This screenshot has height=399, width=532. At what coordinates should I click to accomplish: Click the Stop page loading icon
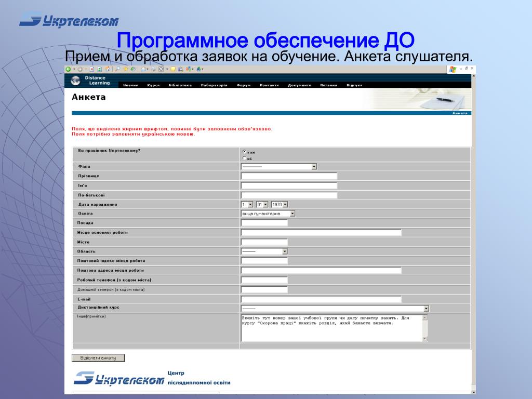pos(92,69)
